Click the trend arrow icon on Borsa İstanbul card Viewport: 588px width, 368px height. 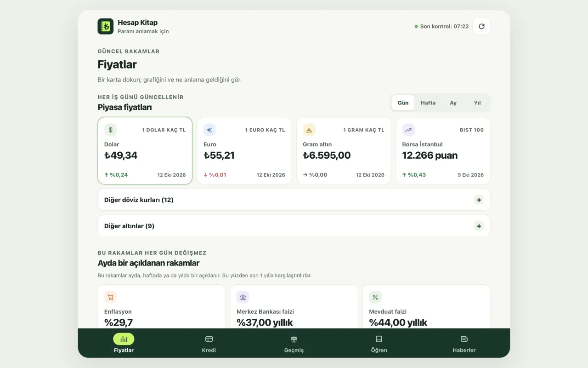[x=408, y=130]
